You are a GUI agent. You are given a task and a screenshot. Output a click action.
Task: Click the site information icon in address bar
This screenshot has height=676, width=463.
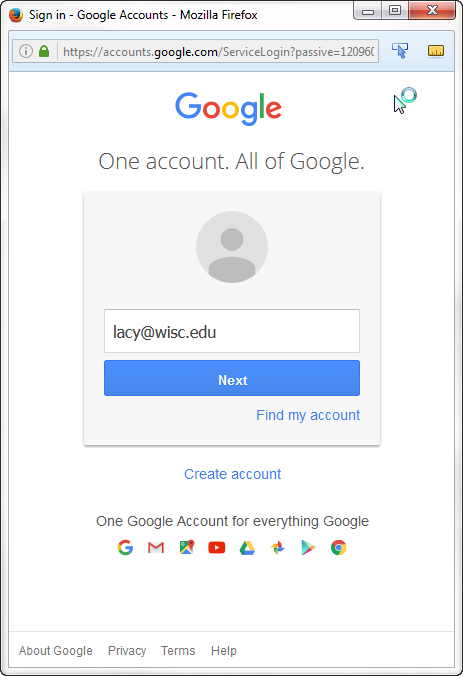[x=26, y=51]
